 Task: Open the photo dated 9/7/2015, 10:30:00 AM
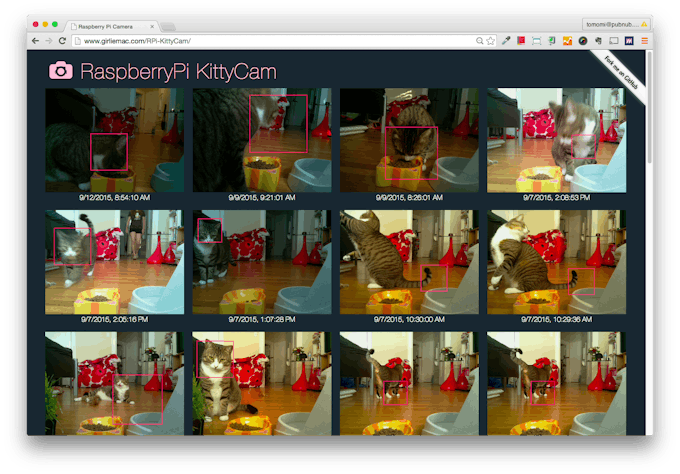pos(409,262)
